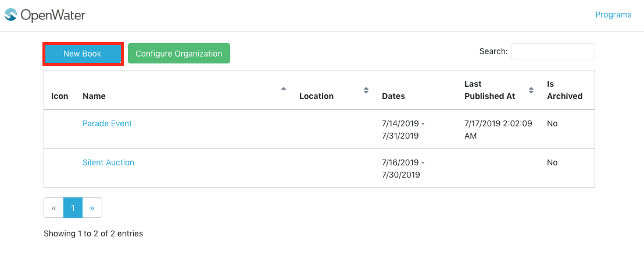Toggle the Location column sort arrows

[366, 90]
